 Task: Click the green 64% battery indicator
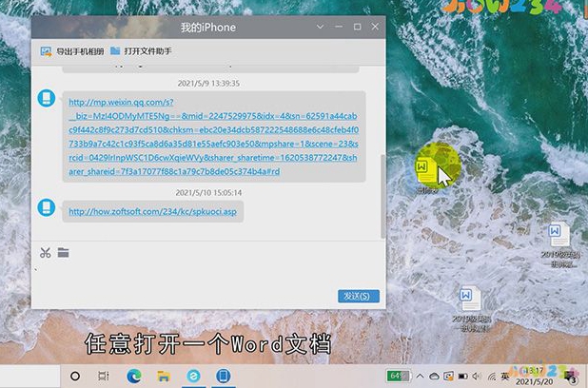399,376
